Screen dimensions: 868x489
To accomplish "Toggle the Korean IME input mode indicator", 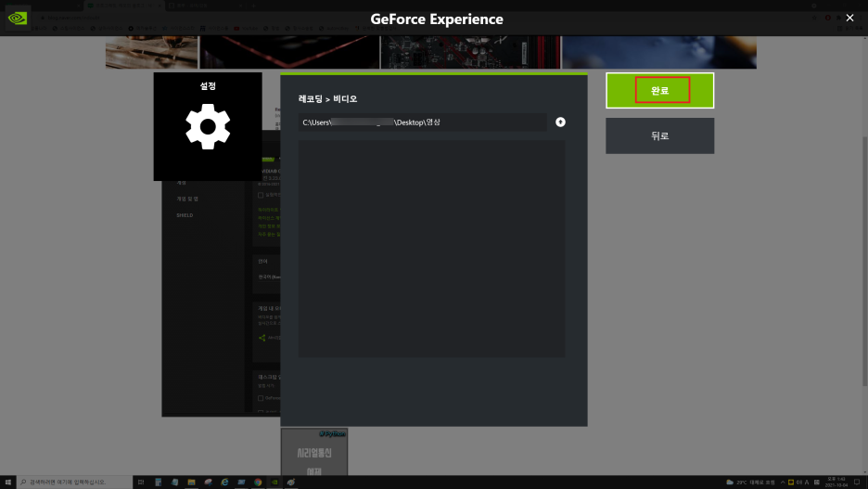I will [807, 483].
